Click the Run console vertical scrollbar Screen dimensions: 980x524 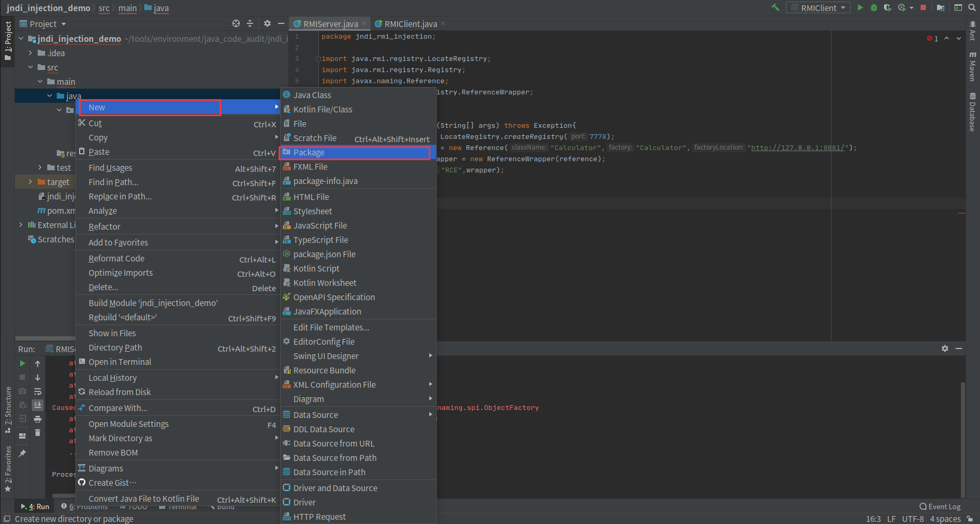coord(962,440)
